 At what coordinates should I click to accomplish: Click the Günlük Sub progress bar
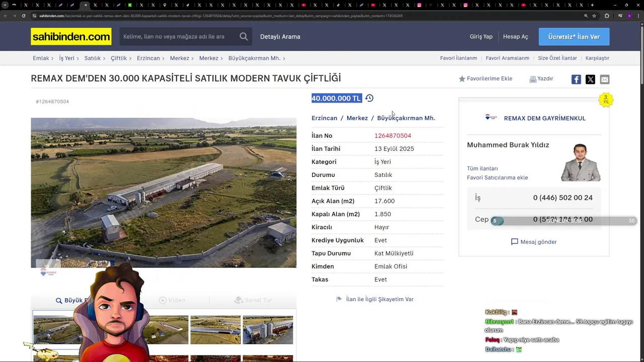click(563, 220)
